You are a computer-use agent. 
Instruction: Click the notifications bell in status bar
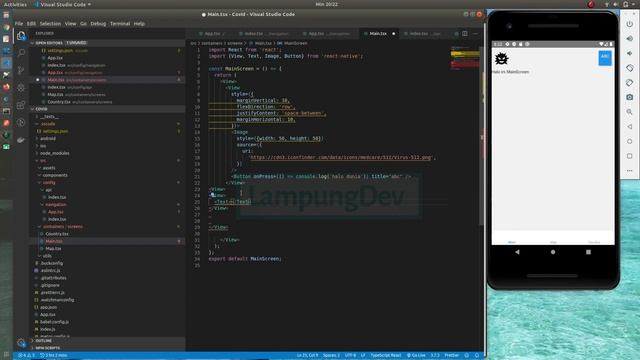(x=477, y=356)
